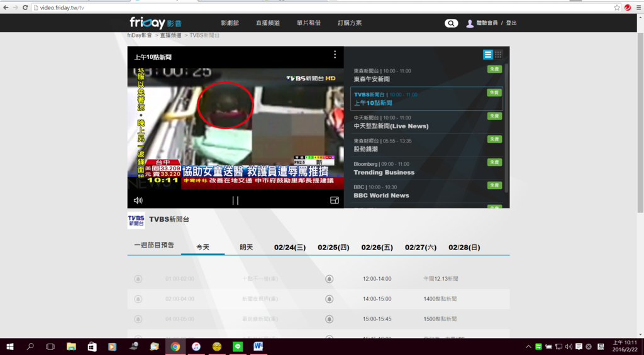Click the red browser extension icon
Screen dimensions: 644x355
(628, 8)
